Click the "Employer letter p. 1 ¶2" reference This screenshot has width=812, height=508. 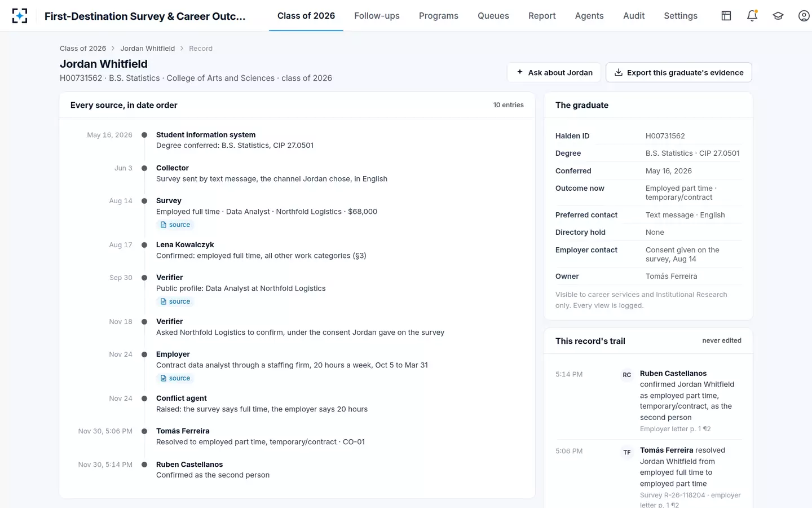coord(676,429)
